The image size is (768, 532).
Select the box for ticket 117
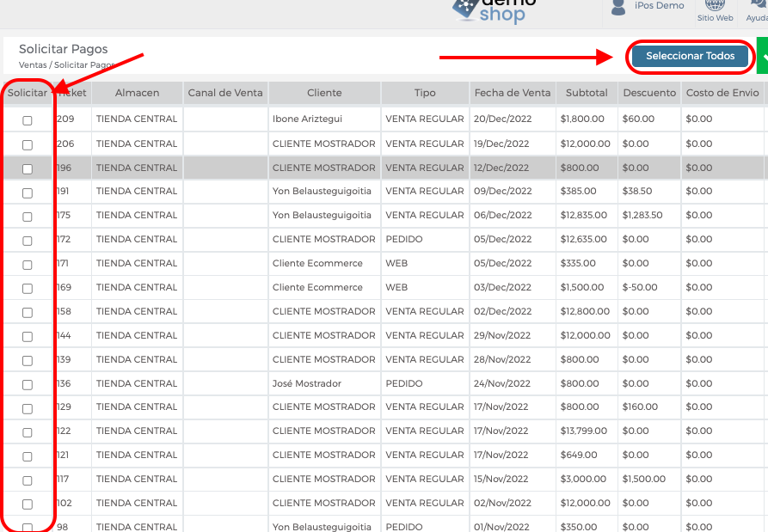28,480
